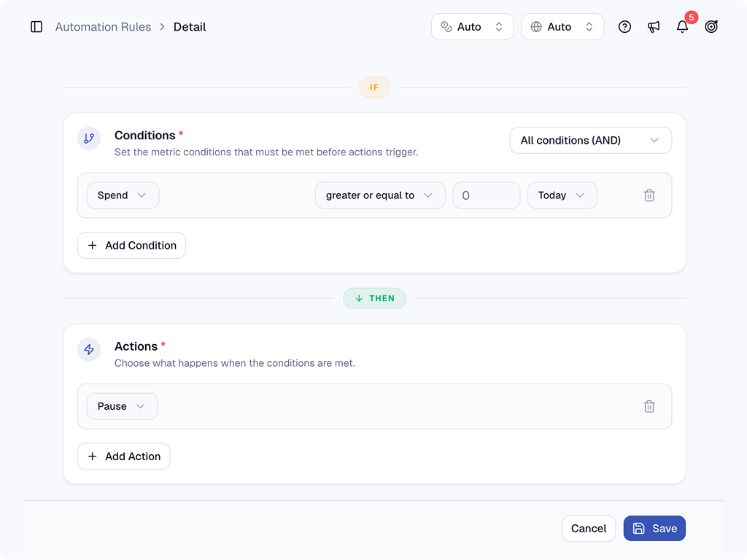Open the help question mark icon
This screenshot has width=747, height=560.
[x=624, y=27]
